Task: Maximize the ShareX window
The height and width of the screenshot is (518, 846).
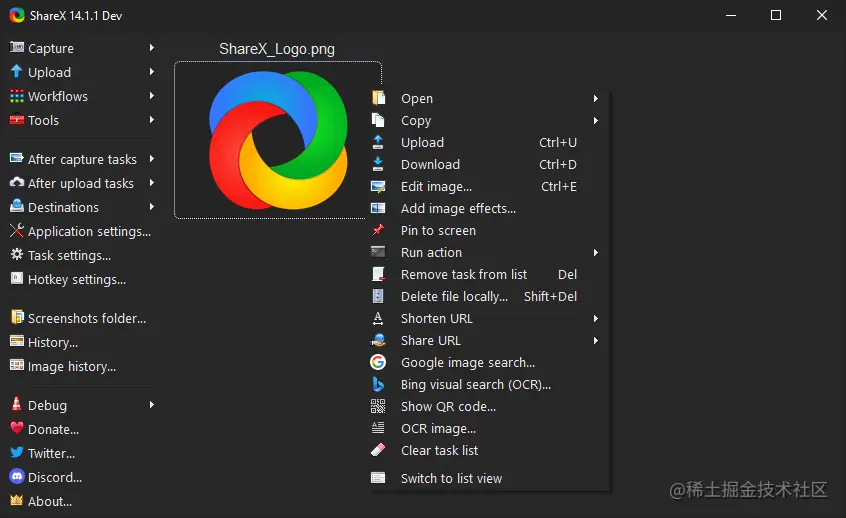Action: pos(776,15)
